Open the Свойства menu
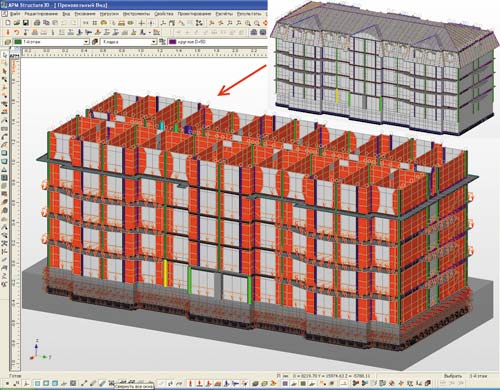This screenshot has width=500, height=390. pos(164,14)
